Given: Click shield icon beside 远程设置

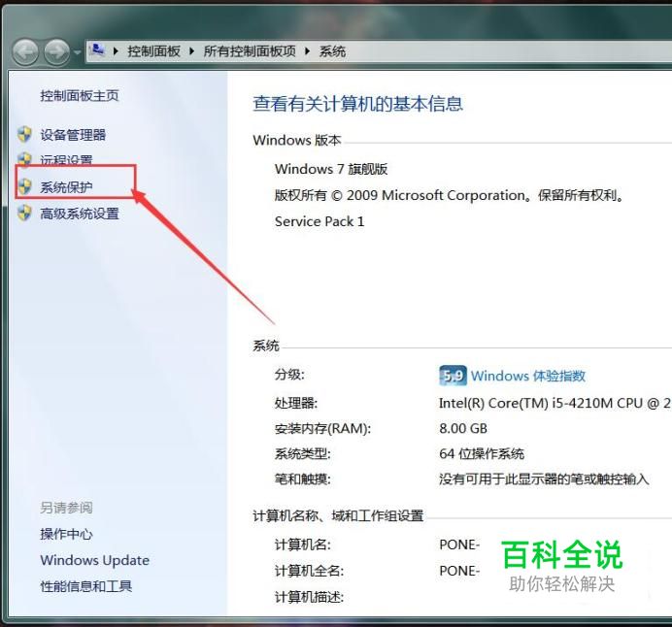Looking at the screenshot, I should (x=24, y=159).
